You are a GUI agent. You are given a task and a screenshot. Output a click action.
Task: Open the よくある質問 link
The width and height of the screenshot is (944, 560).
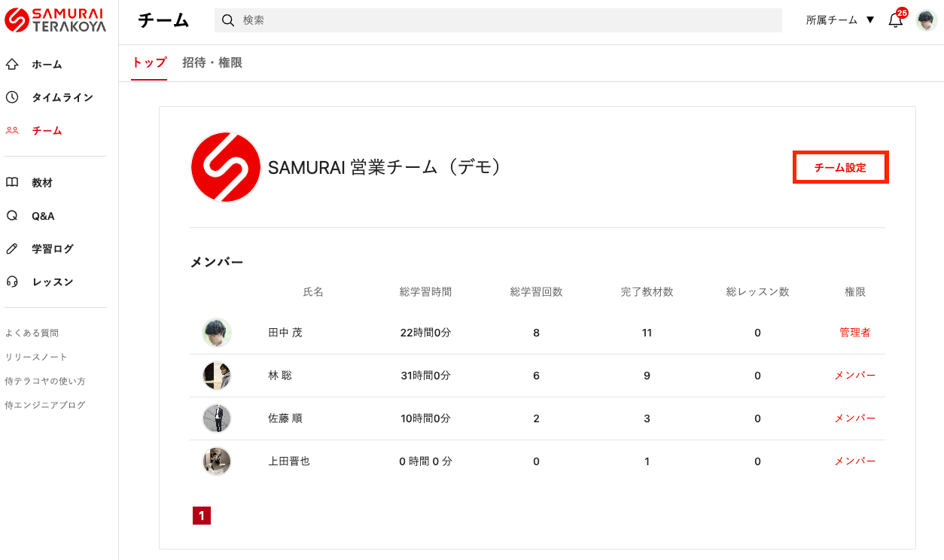click(x=32, y=333)
